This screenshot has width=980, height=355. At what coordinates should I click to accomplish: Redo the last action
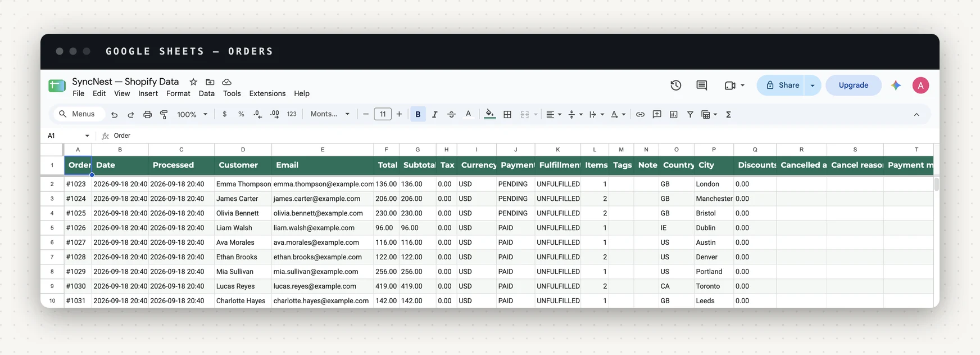point(131,114)
